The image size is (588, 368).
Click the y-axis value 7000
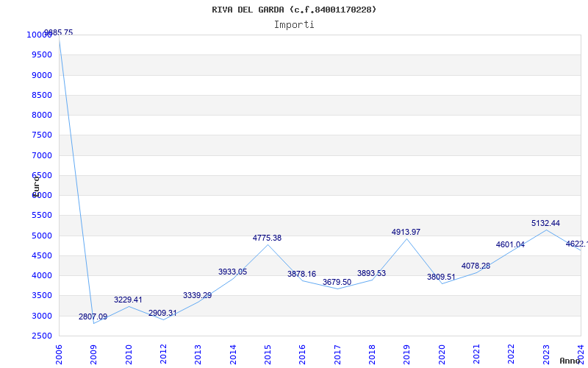[42, 155]
